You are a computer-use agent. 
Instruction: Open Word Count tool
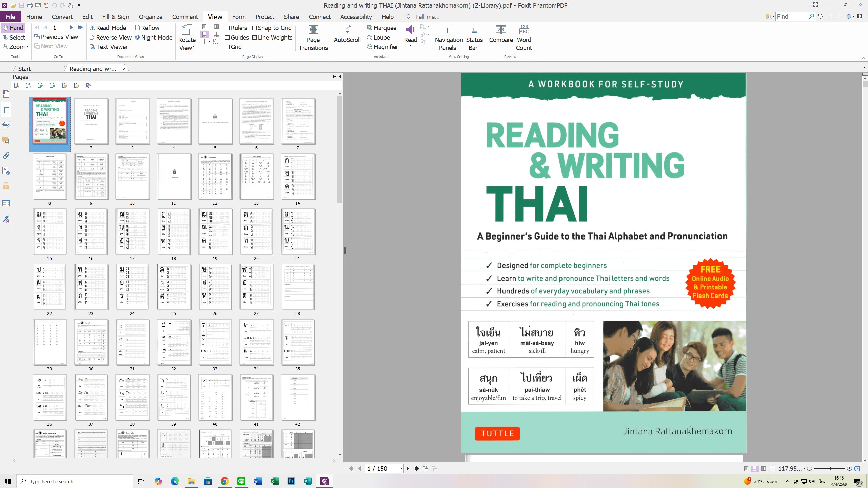point(524,38)
